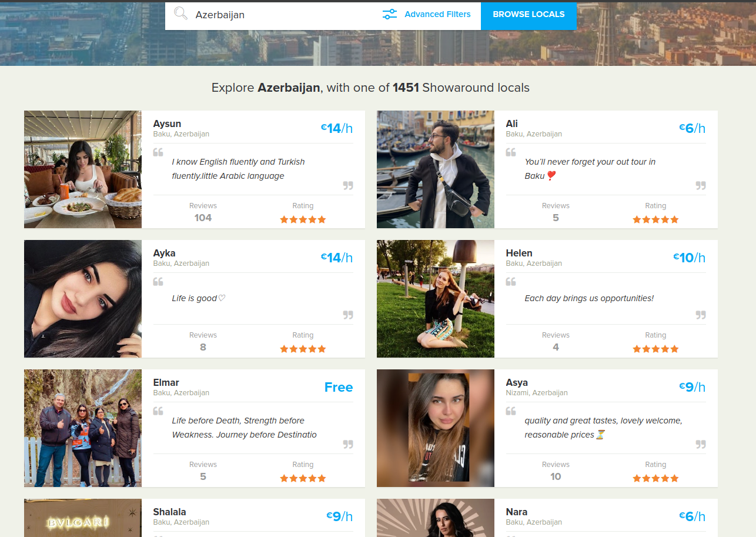
Task: Click the BROWSE LOCALS button
Action: click(x=528, y=15)
